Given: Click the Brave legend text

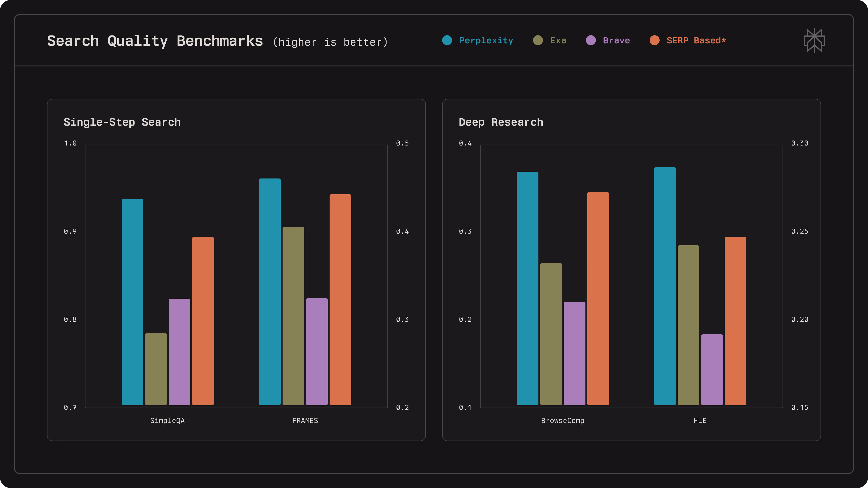Looking at the screenshot, I should (x=616, y=40).
